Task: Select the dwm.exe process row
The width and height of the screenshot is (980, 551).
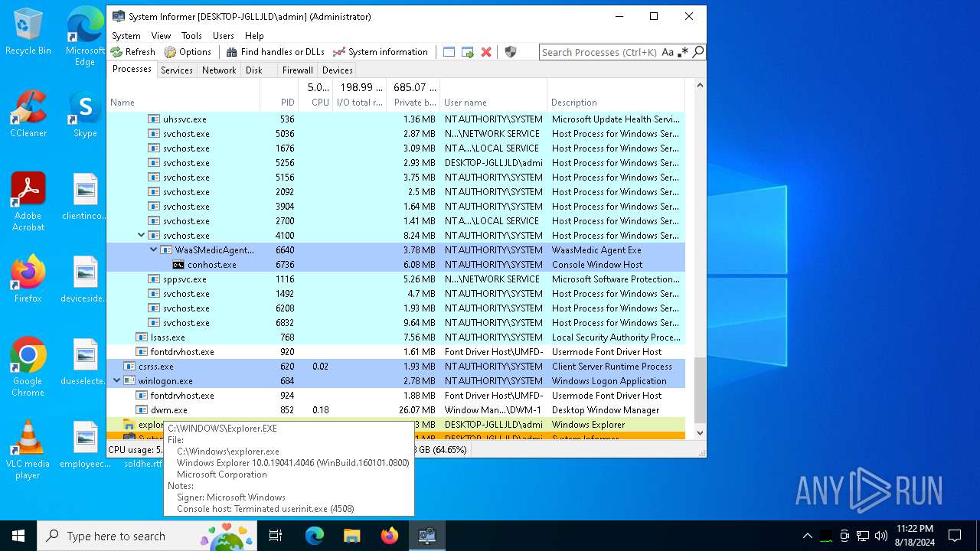Action: point(396,410)
